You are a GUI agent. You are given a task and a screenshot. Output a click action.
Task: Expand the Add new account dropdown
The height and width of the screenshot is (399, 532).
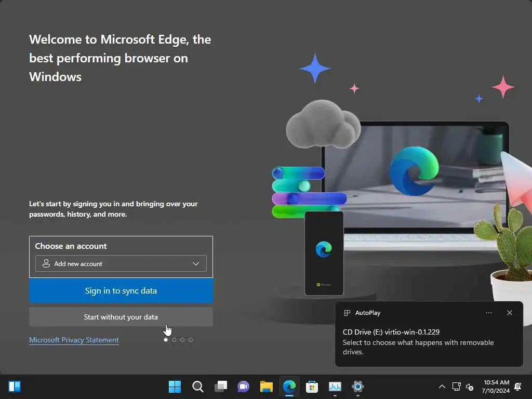click(x=121, y=263)
